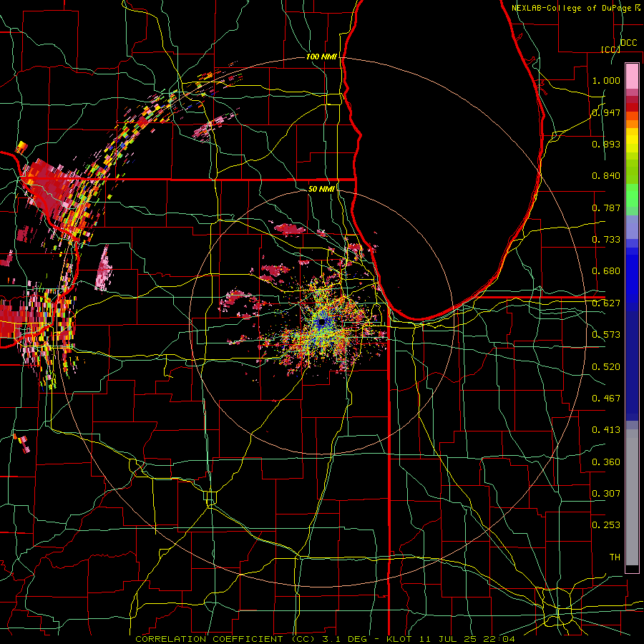Click the 100 NMI range ring label
644x644 pixels.
pyautogui.click(x=321, y=57)
